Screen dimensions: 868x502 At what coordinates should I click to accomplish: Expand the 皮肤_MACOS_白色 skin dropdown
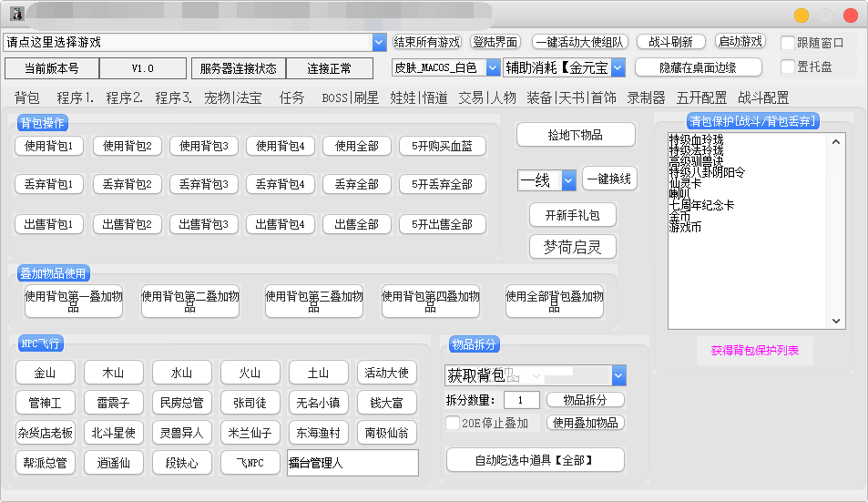(x=493, y=67)
